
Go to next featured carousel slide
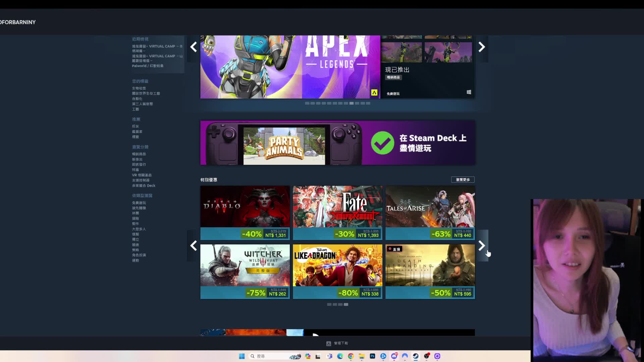point(482,47)
